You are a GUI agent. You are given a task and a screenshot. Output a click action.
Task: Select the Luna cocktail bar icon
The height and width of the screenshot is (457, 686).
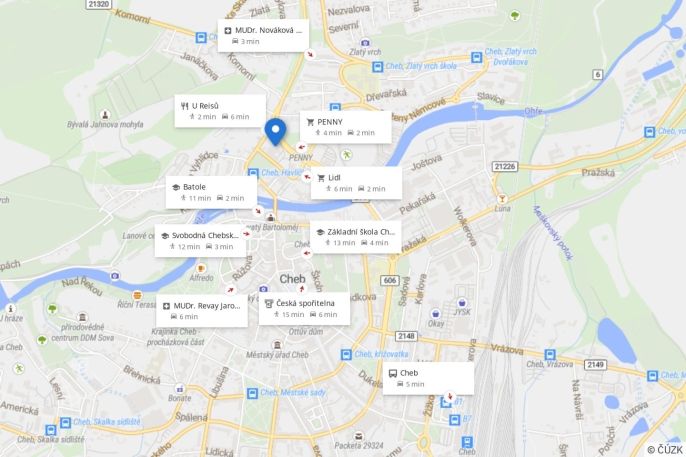[x=502, y=199]
